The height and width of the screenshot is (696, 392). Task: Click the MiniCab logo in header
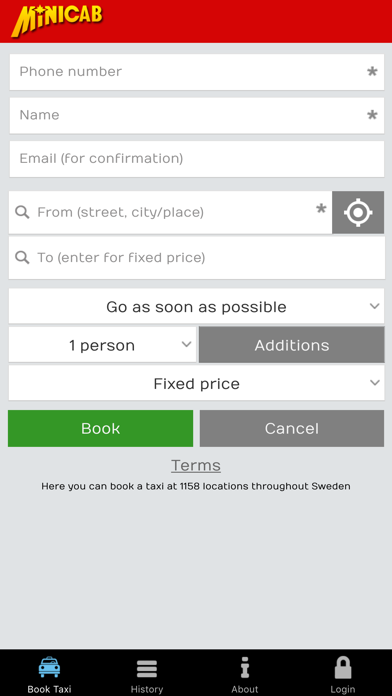pos(57,20)
